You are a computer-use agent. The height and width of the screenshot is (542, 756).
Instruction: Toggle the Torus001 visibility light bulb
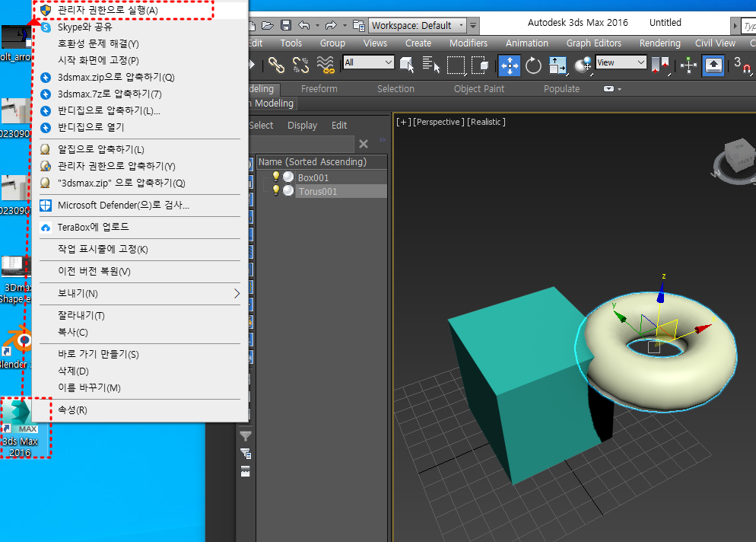click(276, 190)
